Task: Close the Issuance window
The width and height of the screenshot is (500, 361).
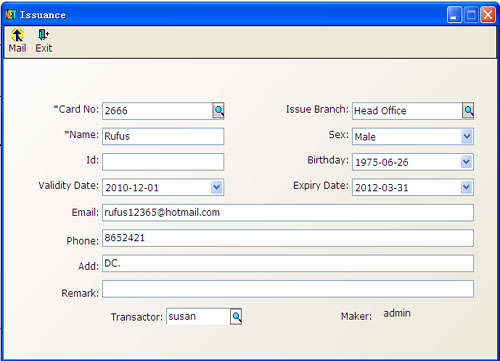Action: (x=488, y=15)
